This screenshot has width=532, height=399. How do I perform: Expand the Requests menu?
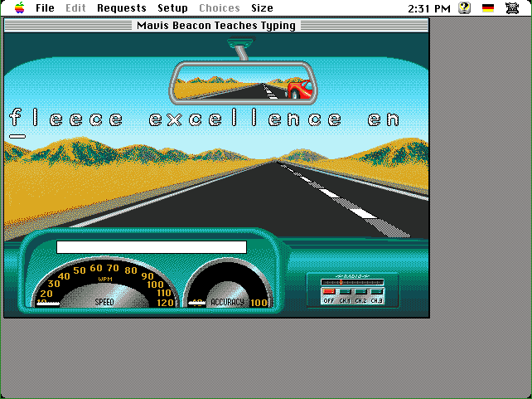tap(121, 8)
